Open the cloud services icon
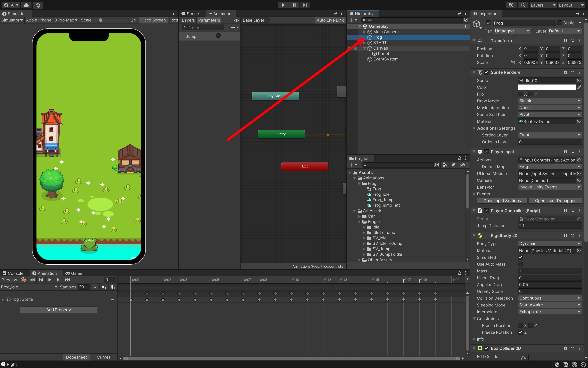This screenshot has width=588, height=368. (x=26, y=5)
